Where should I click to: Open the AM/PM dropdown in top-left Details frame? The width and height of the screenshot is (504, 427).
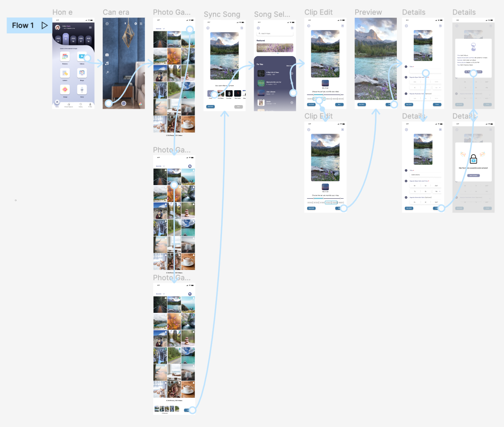(x=437, y=87)
